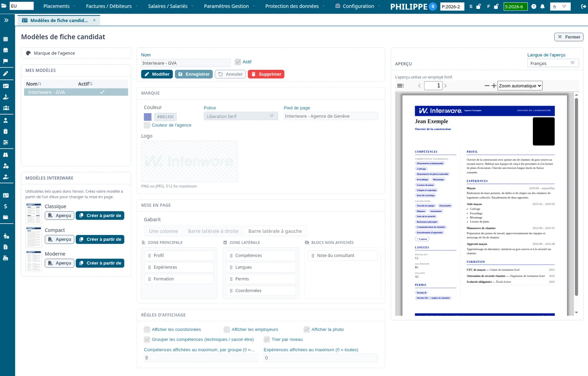Sort models by Nom column
Screen dimensions: 588x376
click(x=33, y=84)
